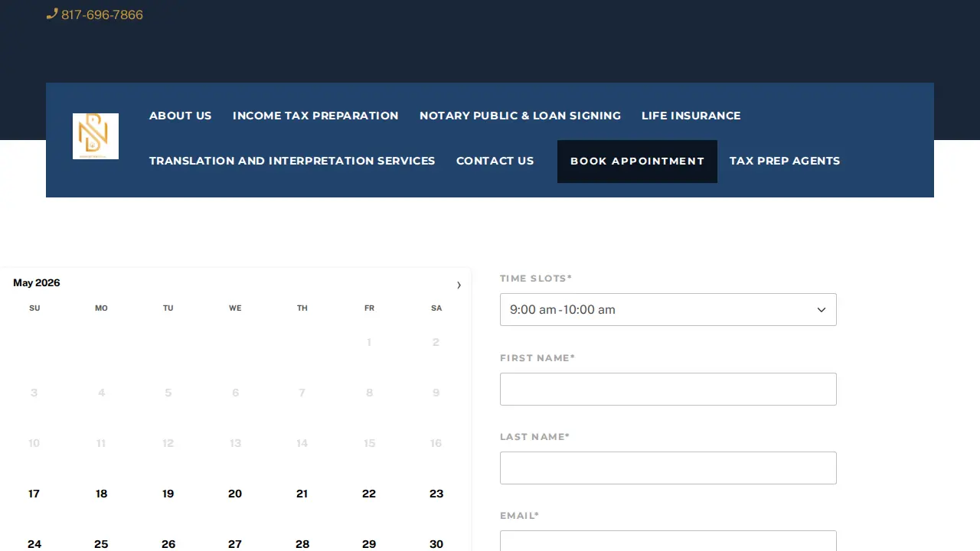Open Tax Prep Agents page
Image resolution: width=980 pixels, height=551 pixels.
(785, 161)
